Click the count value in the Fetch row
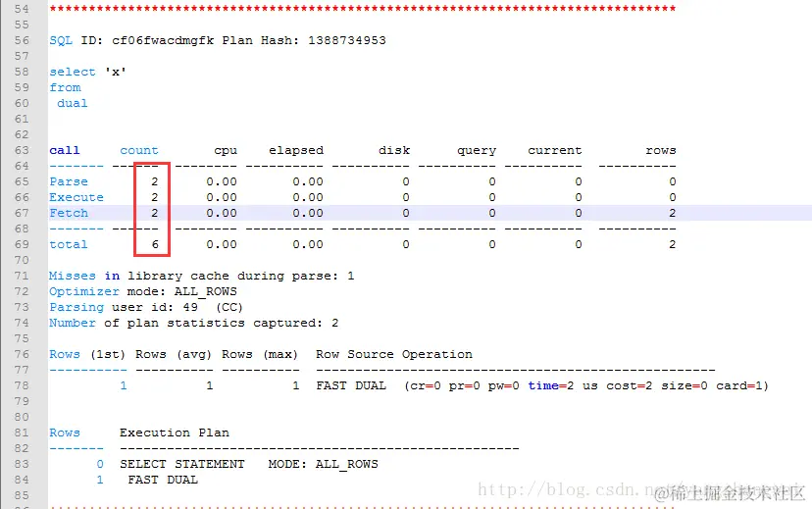 tap(154, 213)
